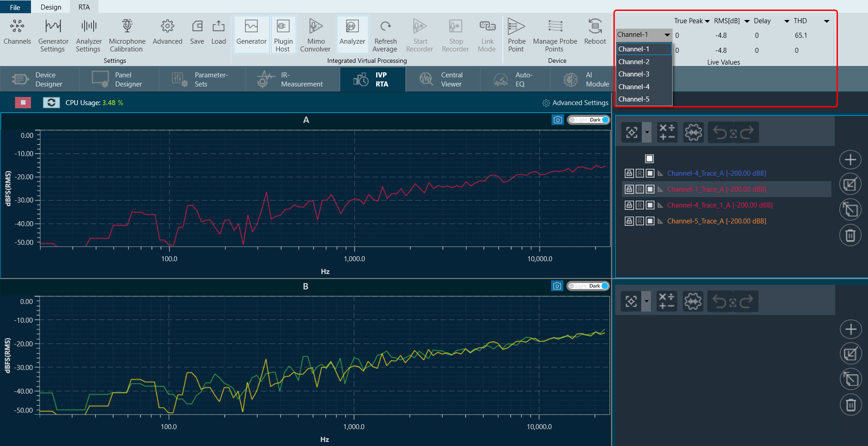The width and height of the screenshot is (868, 446).
Task: Lock the Channel-4_Trace_A trace
Action: click(x=629, y=173)
